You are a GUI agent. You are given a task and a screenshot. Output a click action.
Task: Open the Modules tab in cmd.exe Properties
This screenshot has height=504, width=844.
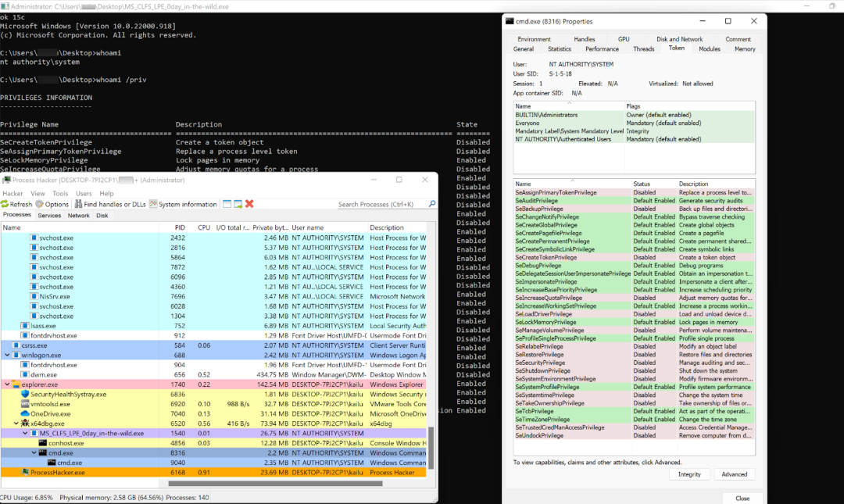(710, 48)
